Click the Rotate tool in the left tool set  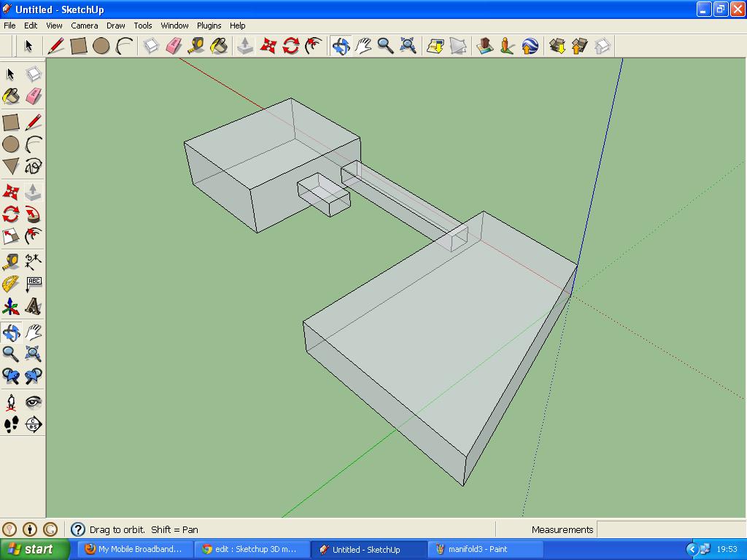coord(11,214)
